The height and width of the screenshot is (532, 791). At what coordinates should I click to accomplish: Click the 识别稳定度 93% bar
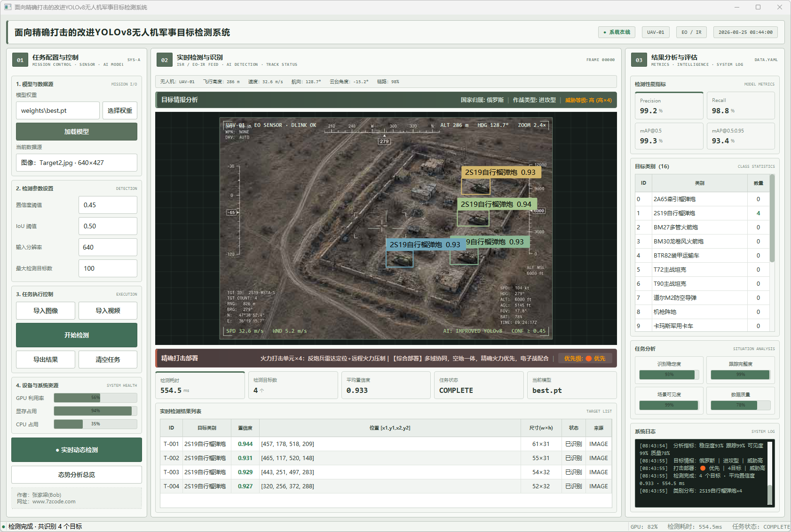click(x=669, y=375)
